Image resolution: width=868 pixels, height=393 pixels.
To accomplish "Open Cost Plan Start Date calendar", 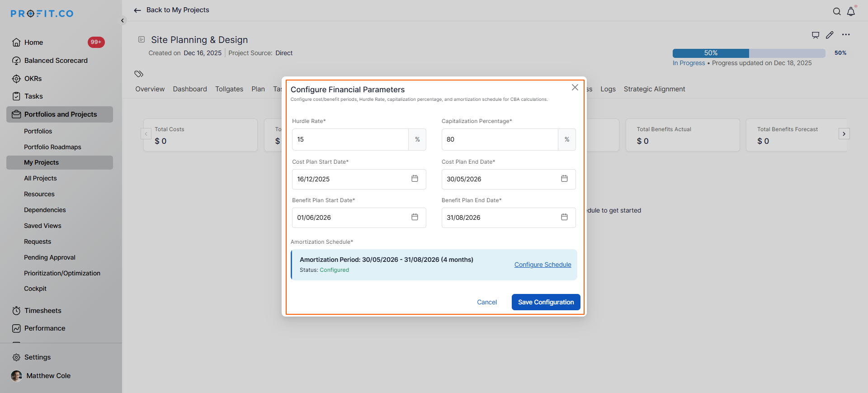I will (x=415, y=179).
